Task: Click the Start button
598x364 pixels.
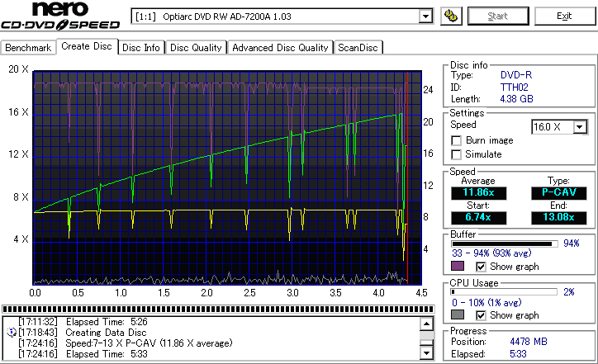Action: 498,16
